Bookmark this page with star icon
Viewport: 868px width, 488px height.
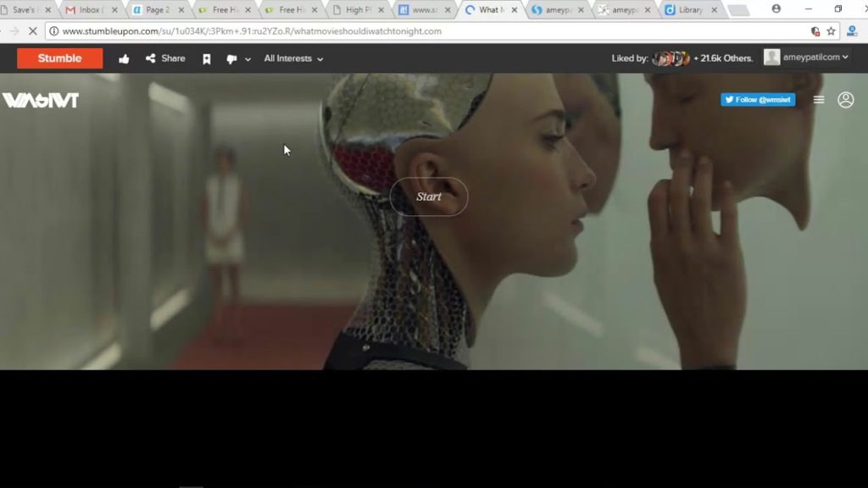pyautogui.click(x=831, y=31)
